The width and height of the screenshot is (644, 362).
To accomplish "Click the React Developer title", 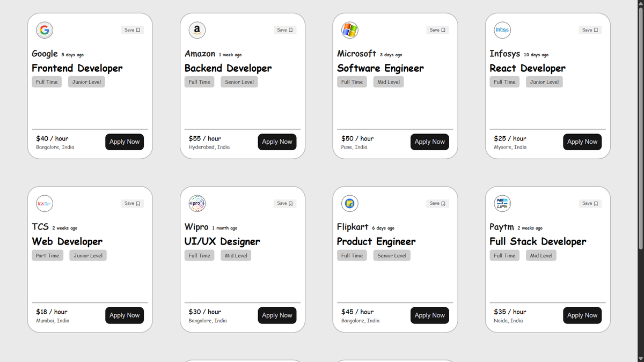I will point(528,68).
